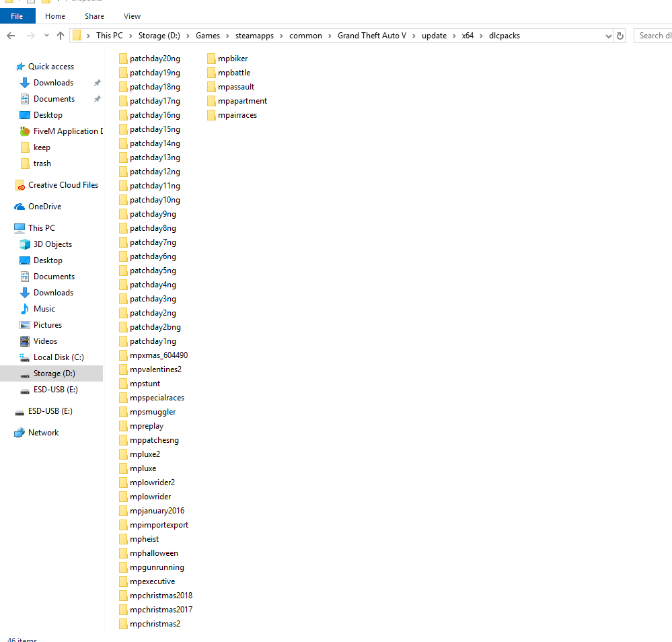This screenshot has width=672, height=642.
Task: Expand the chevron after 'This PC' breadcrumb
Action: pyautogui.click(x=130, y=36)
